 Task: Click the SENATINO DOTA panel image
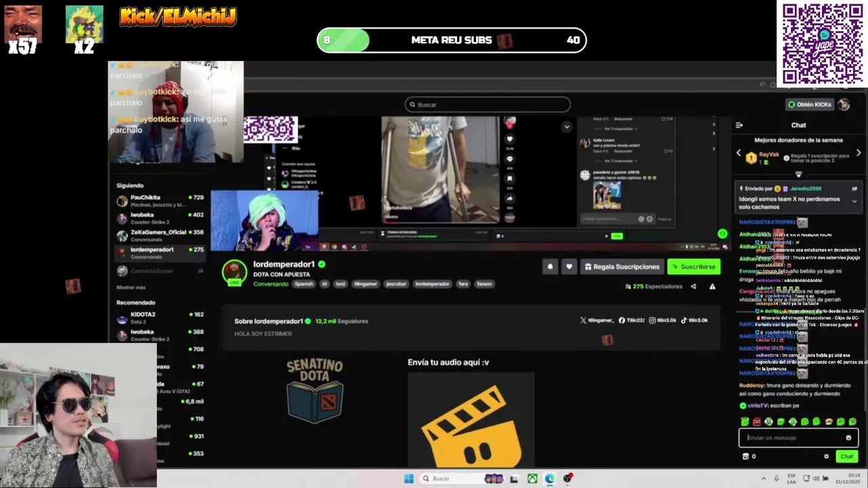(x=315, y=391)
